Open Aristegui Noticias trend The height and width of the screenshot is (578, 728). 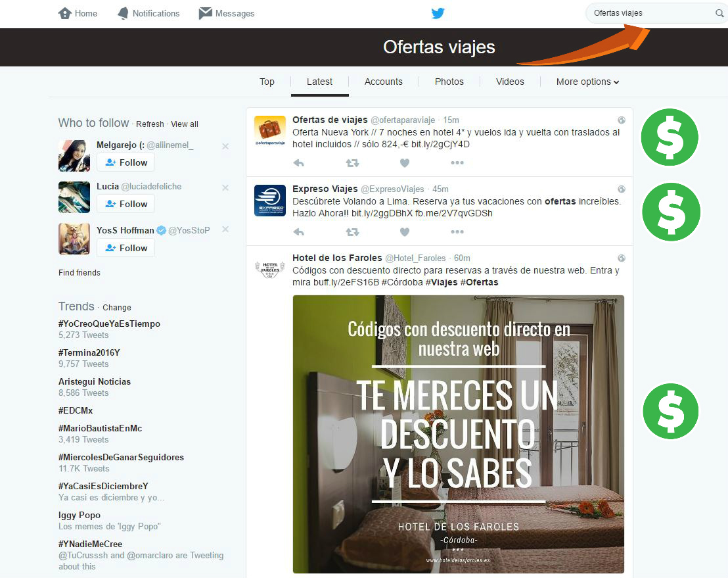95,381
